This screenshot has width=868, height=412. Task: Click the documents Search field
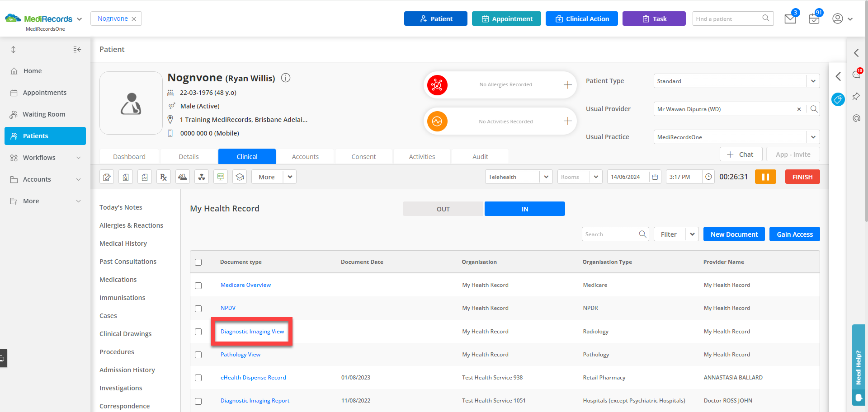[615, 234]
